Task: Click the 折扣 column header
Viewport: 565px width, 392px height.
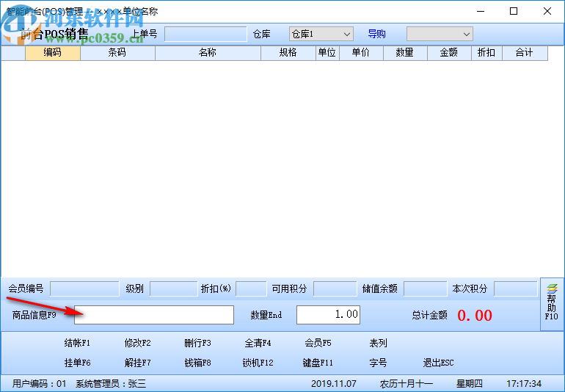Action: point(486,53)
